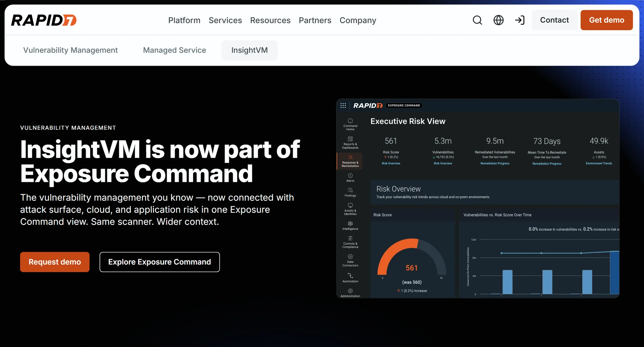
Task: Click Risk Overview link under Vulnerabilities
Action: [x=443, y=164]
